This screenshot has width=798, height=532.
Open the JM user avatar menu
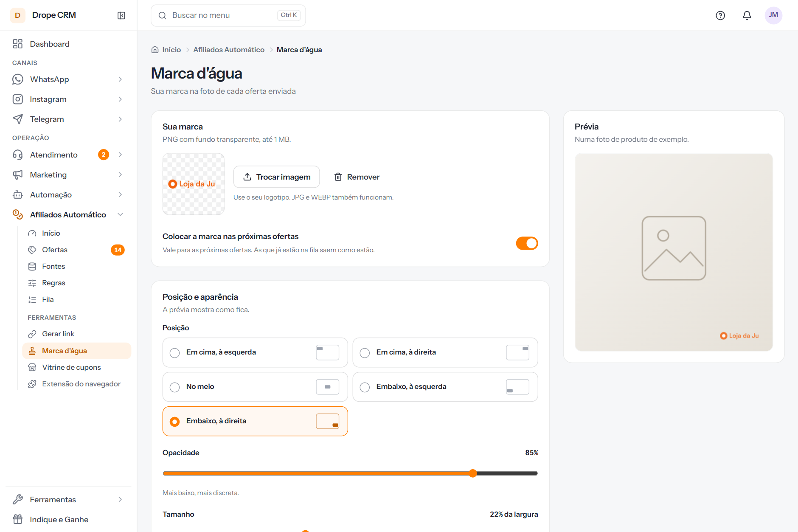[773, 15]
